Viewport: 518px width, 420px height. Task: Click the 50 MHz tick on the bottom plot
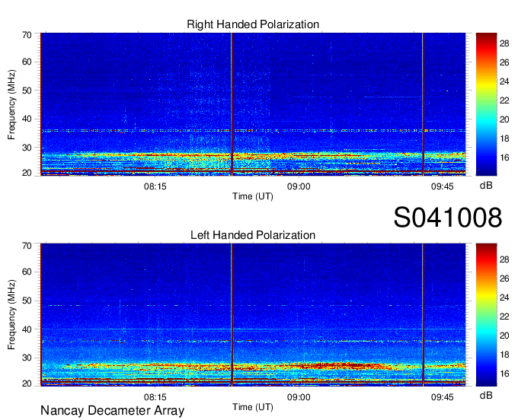(27, 301)
